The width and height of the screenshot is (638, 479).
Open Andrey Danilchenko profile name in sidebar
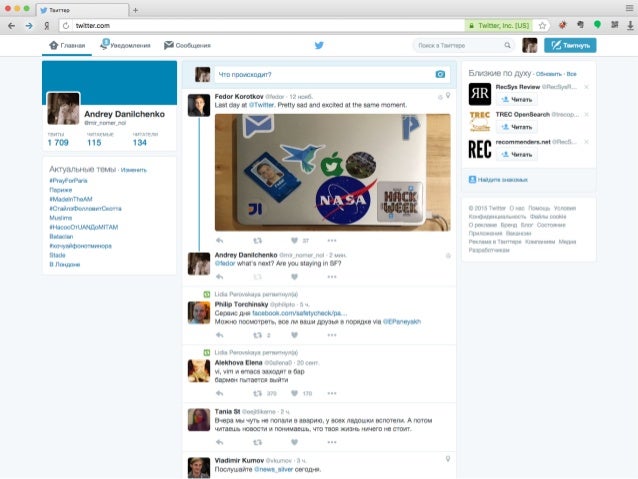pos(125,114)
